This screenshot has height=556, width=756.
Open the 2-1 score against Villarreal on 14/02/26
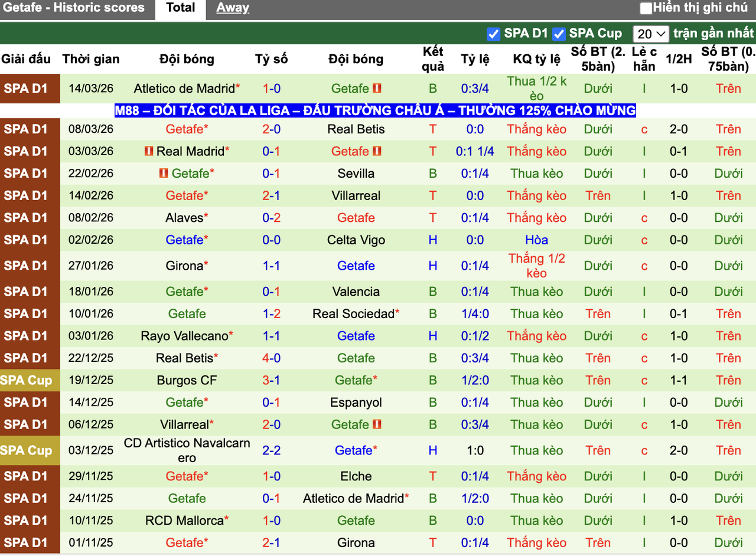pos(272,195)
